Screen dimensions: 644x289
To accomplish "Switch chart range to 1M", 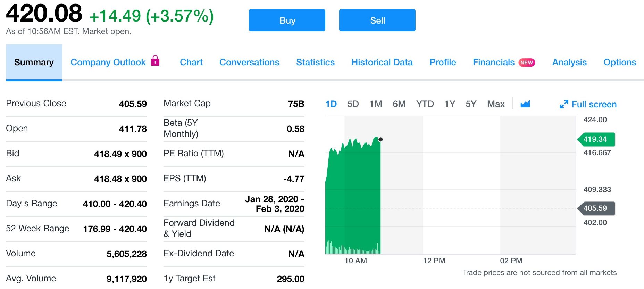I will (376, 104).
